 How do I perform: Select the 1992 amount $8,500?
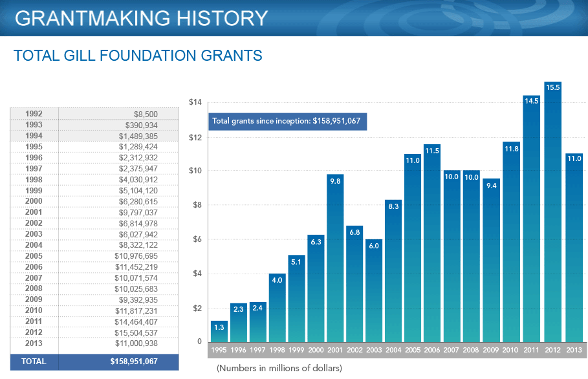(146, 114)
